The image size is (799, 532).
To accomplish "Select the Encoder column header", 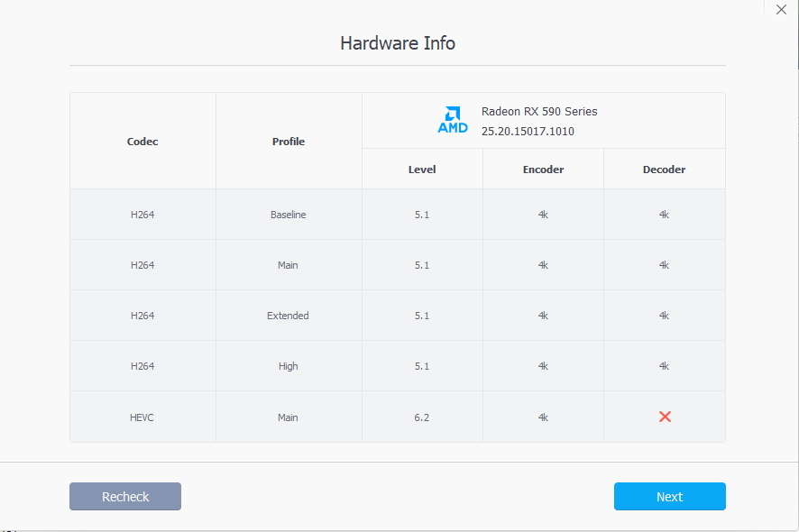I will pyautogui.click(x=543, y=170).
